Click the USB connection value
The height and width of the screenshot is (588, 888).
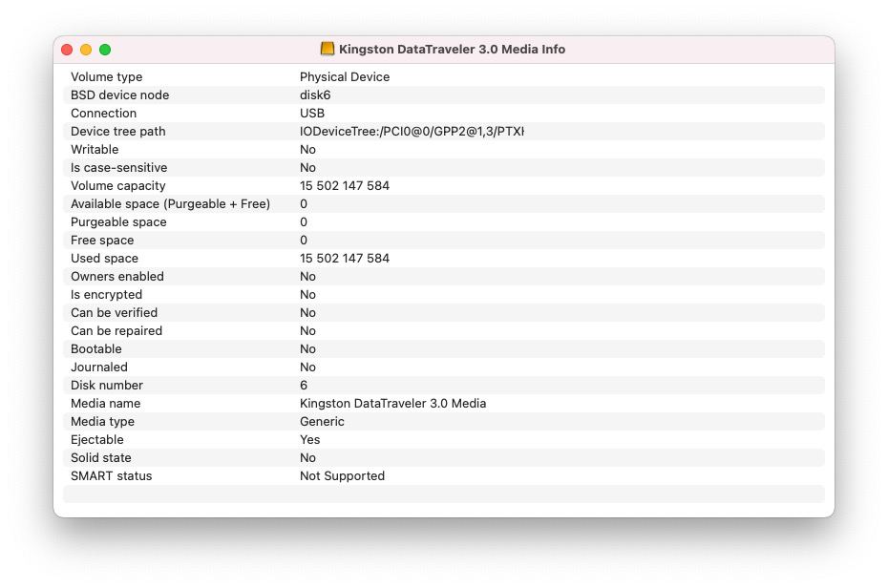tap(312, 114)
